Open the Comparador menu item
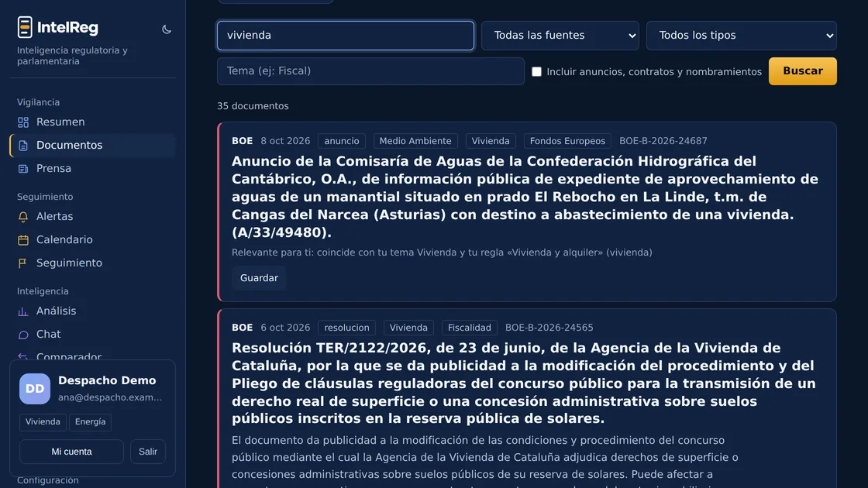Viewport: 868px width, 488px height. click(x=92, y=356)
